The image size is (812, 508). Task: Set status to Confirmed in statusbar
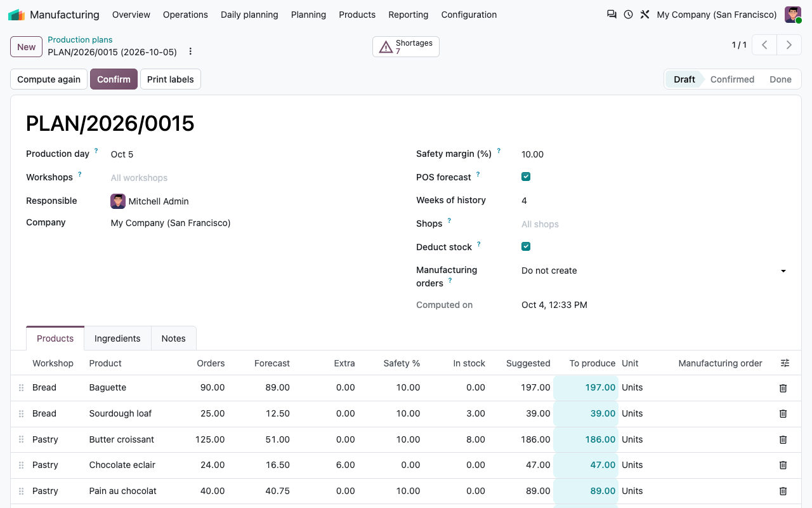(x=732, y=79)
